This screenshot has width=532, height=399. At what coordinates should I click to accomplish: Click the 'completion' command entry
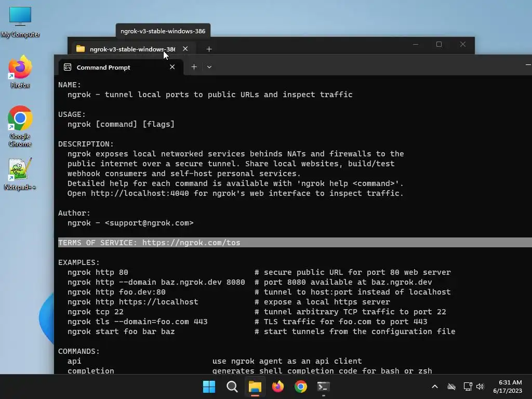[90, 371]
